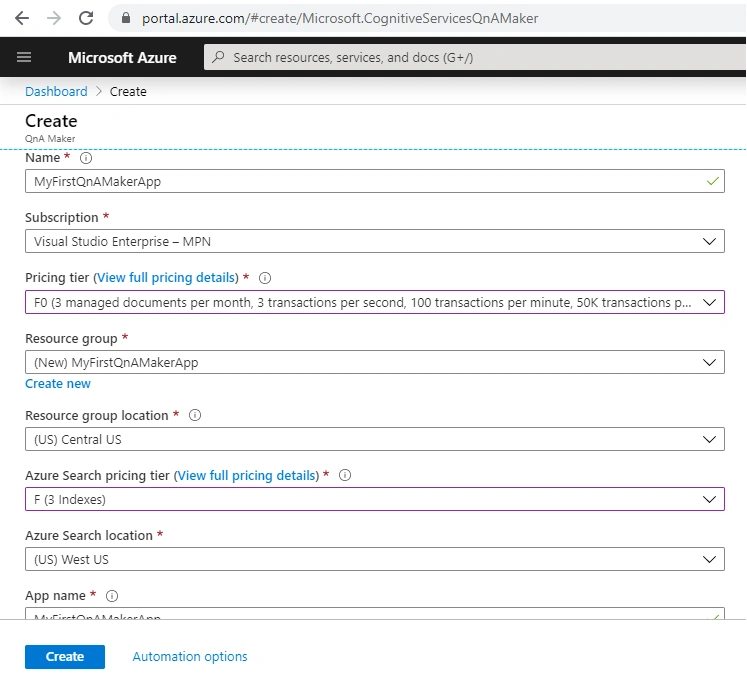Screen dimensions: 747x686
Task: Open View full pricing details for Pricing tier
Action: 166,278
